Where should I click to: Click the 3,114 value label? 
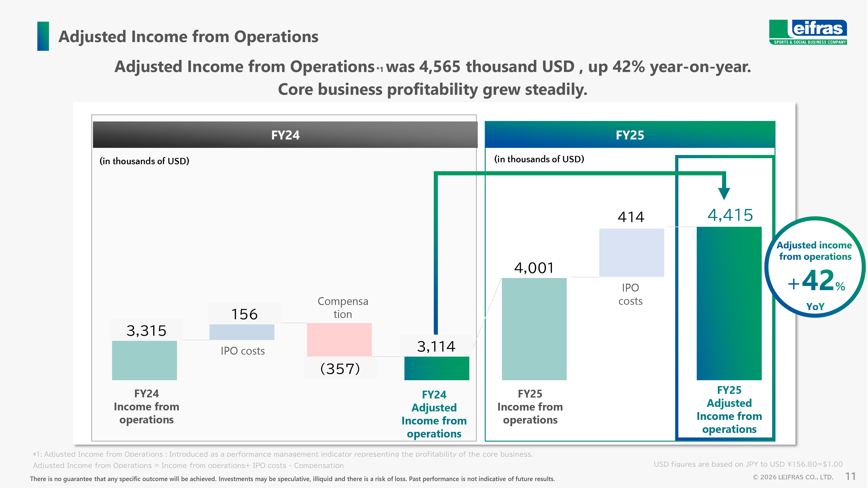[x=436, y=346]
